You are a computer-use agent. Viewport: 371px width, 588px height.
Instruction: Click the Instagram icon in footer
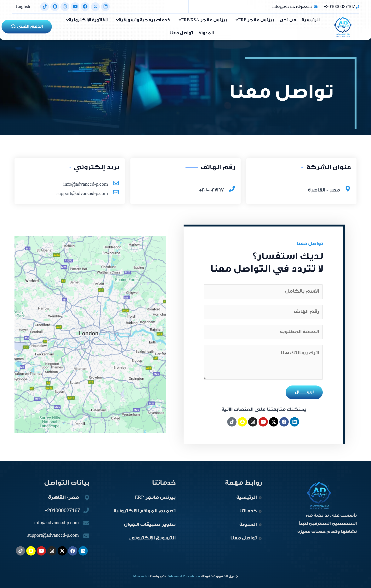pyautogui.click(x=52, y=551)
